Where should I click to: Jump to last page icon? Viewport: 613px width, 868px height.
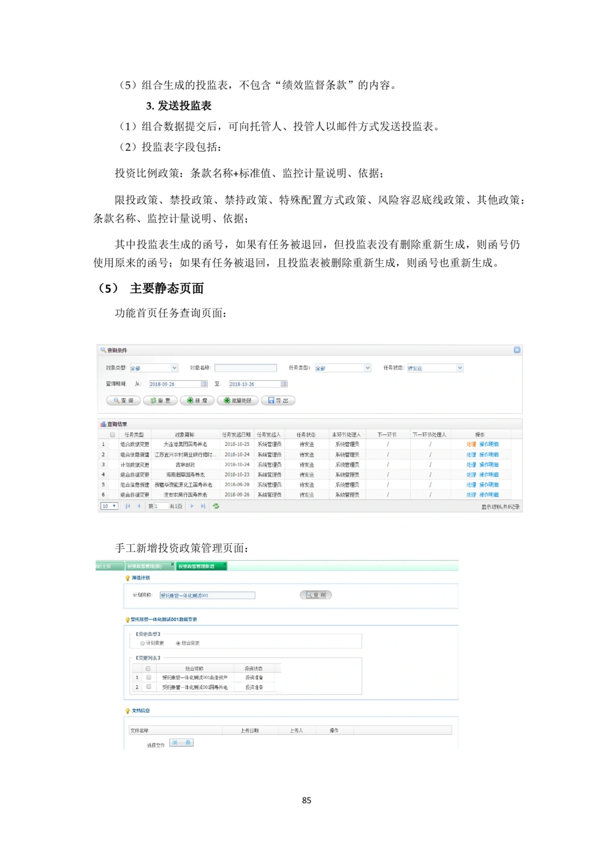pos(203,506)
